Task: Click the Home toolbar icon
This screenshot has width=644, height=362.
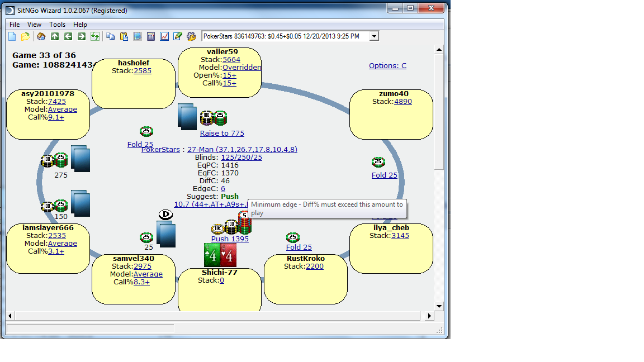Action: point(41,36)
